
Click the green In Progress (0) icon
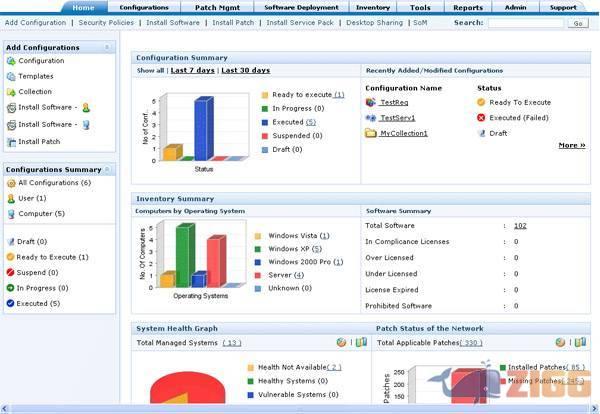[10, 288]
